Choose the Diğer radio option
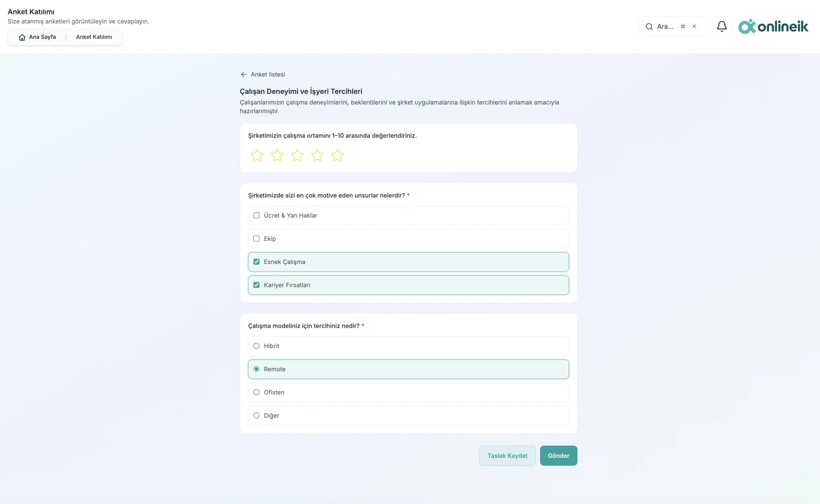The image size is (820, 504). (408, 415)
